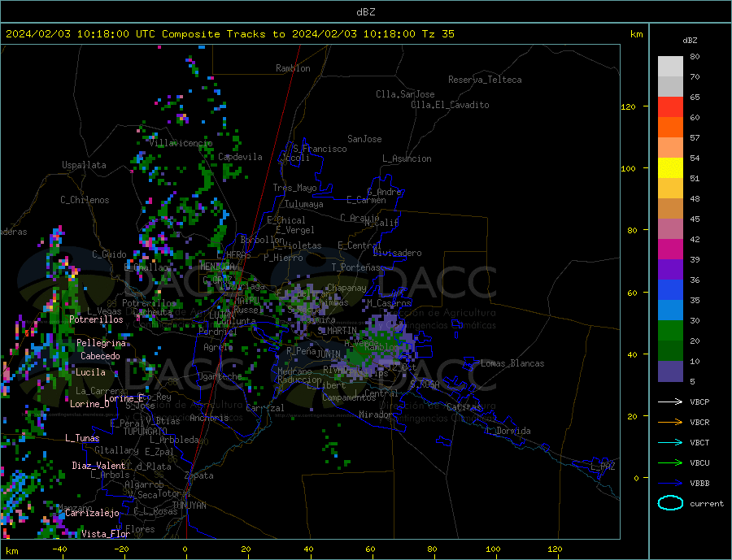Click the 'Vista_Flor' map label
This screenshot has height=560, width=732.
click(106, 534)
